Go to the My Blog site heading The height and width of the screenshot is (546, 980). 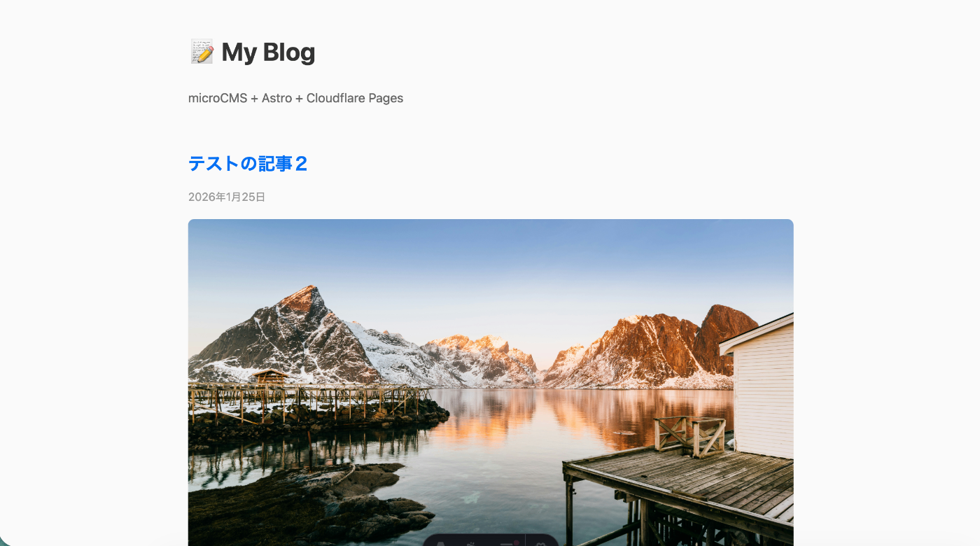(268, 52)
